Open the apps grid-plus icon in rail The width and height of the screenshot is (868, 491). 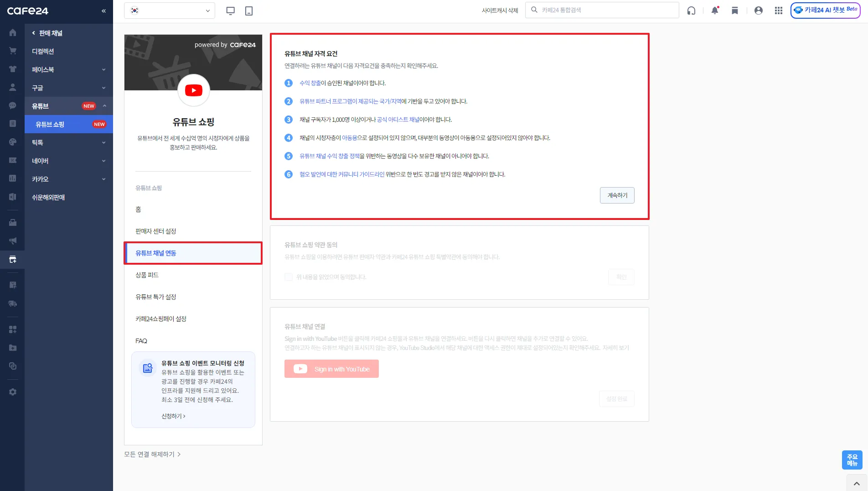[13, 329]
